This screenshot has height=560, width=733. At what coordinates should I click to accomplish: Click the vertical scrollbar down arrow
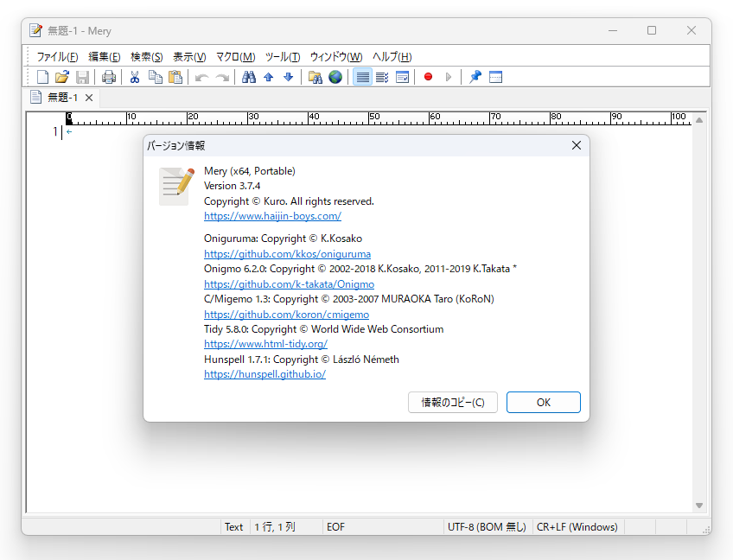[698, 506]
